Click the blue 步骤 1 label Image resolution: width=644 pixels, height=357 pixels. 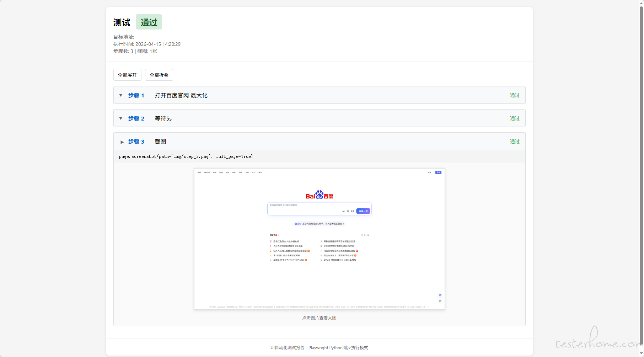pos(136,95)
